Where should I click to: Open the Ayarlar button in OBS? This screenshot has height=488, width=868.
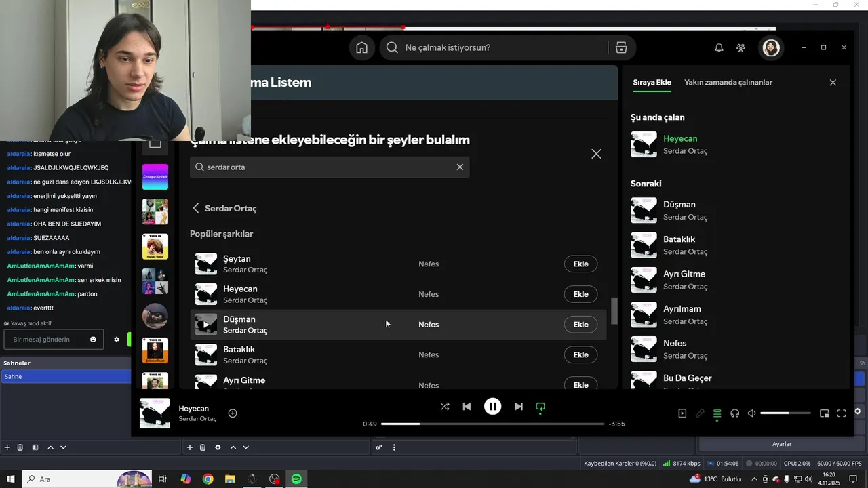tap(782, 444)
